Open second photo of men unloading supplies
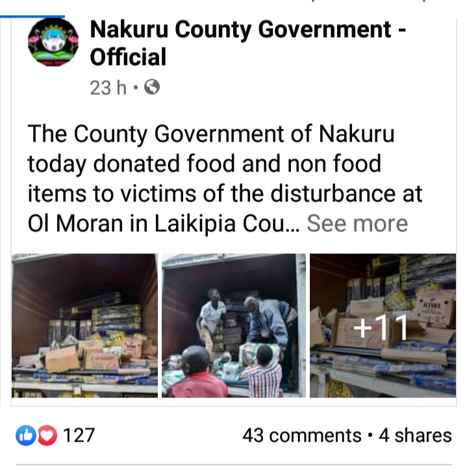This screenshot has width=467, height=476. click(234, 325)
